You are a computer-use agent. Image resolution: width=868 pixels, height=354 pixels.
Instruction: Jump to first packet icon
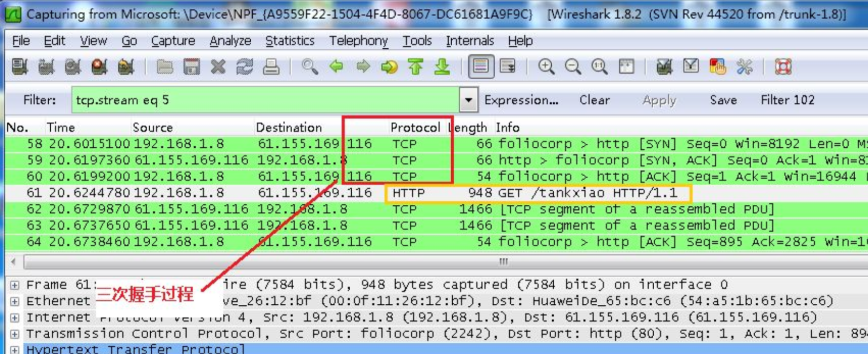[x=416, y=66]
